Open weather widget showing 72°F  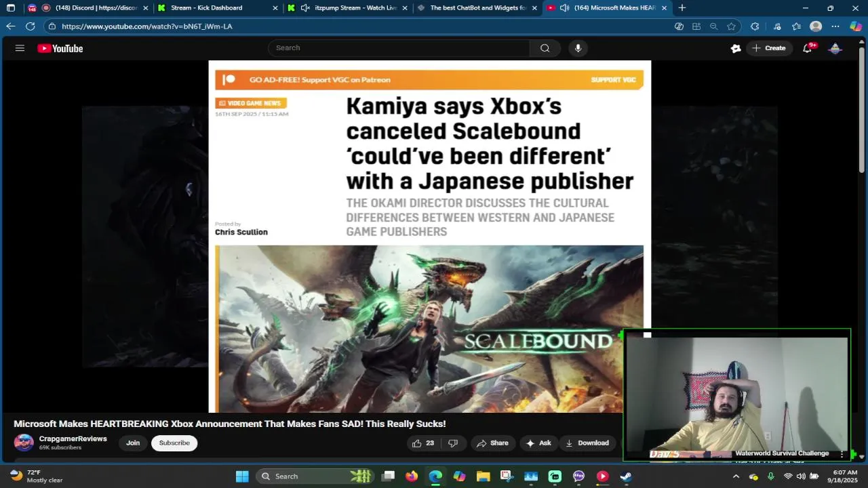coord(37,476)
